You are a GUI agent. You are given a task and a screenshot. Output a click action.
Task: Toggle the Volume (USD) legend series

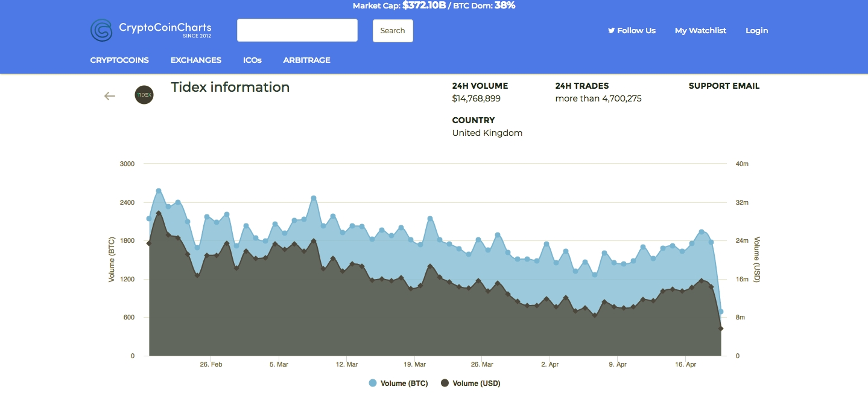(x=470, y=383)
